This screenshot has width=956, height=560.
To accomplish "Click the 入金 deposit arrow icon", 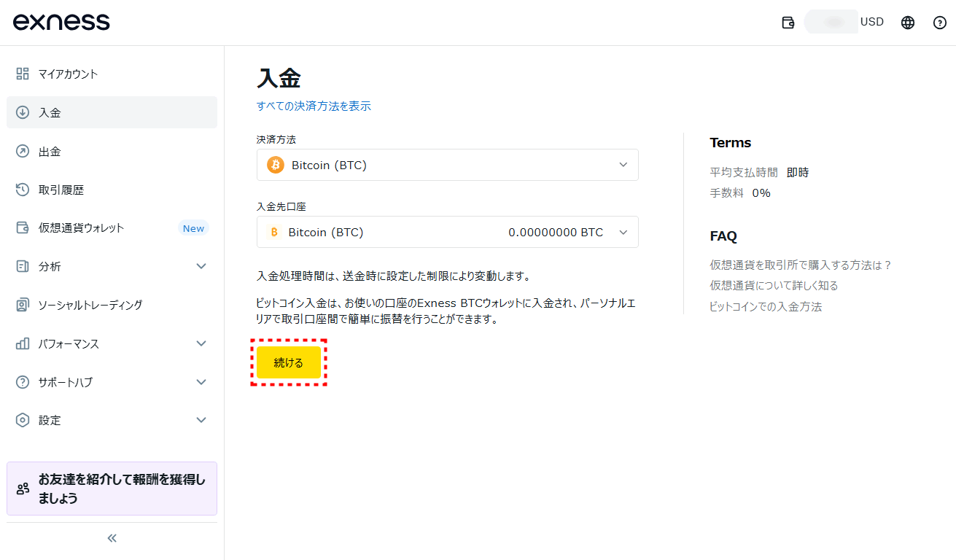I will tap(23, 112).
